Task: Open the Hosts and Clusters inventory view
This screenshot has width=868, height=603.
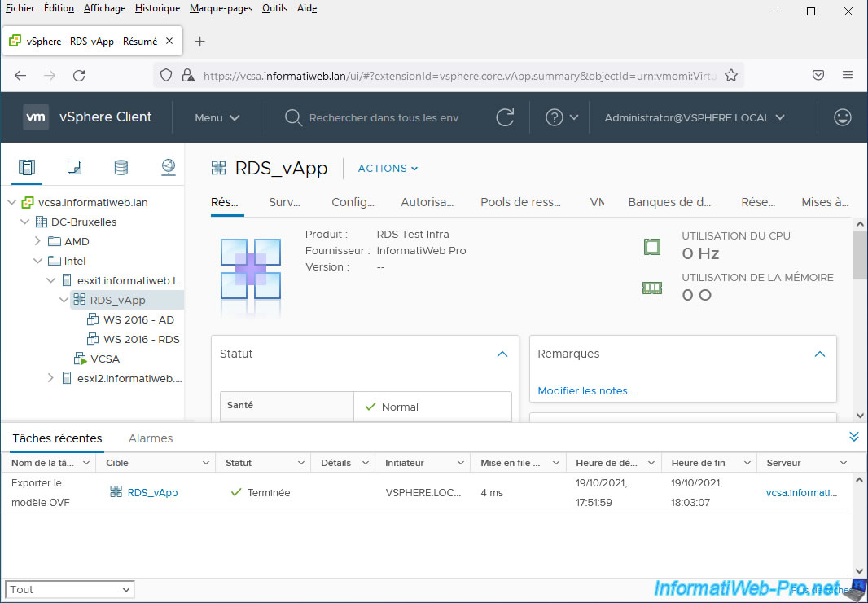Action: point(27,167)
